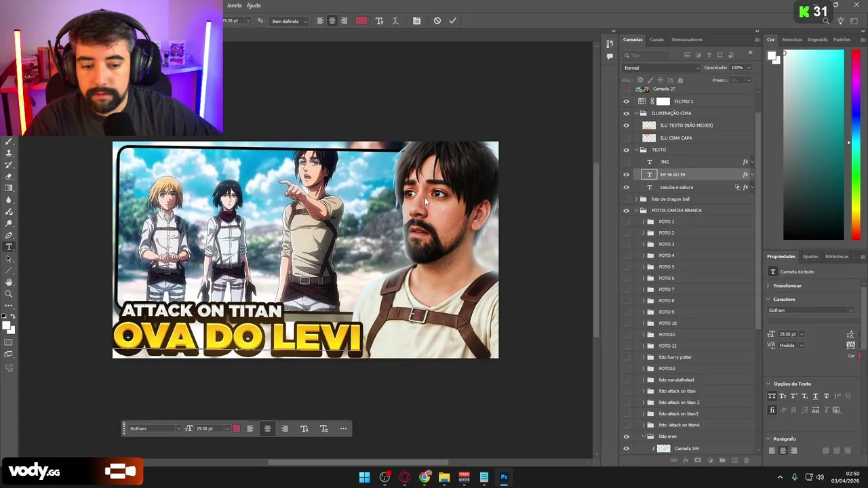
Task: Hide the TEXTO group
Action: [626, 150]
